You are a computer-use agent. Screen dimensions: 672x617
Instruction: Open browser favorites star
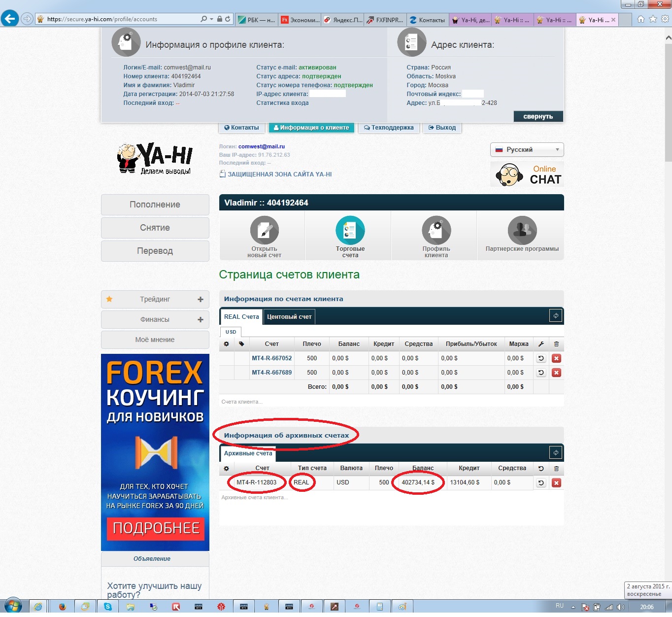click(653, 19)
